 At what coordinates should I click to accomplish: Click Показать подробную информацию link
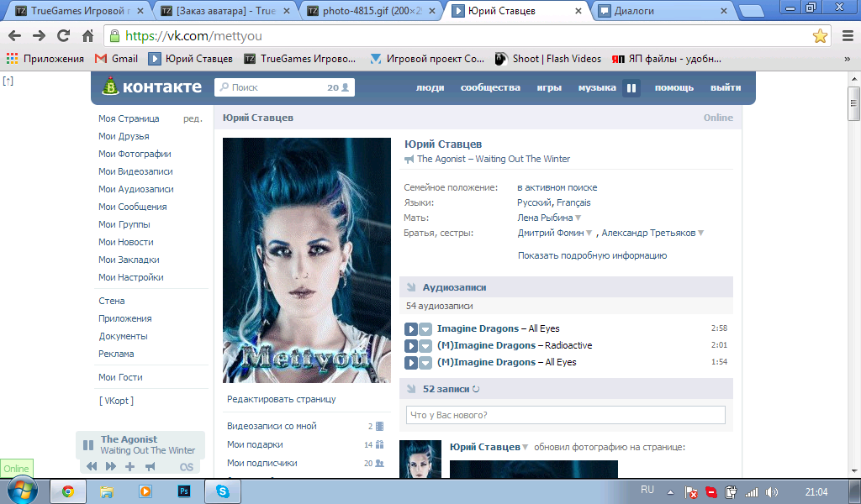point(592,255)
